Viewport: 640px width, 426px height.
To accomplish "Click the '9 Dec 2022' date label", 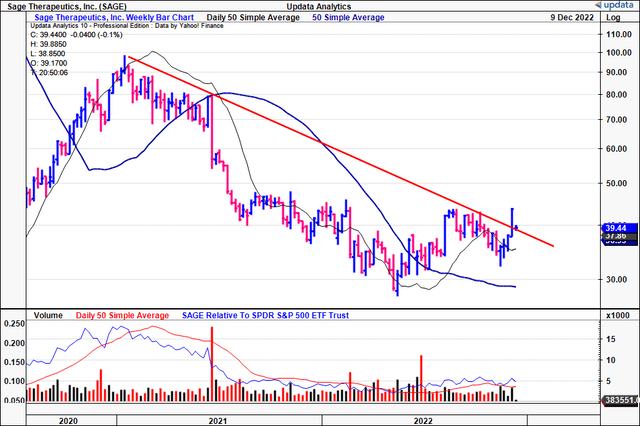I will click(x=572, y=18).
